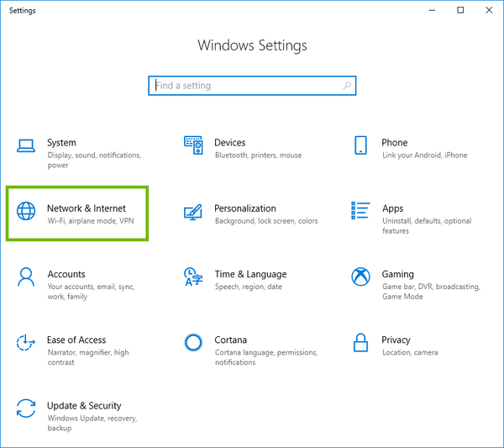Click the Update & Security sync icon
This screenshot has height=448, width=504.
26,408
